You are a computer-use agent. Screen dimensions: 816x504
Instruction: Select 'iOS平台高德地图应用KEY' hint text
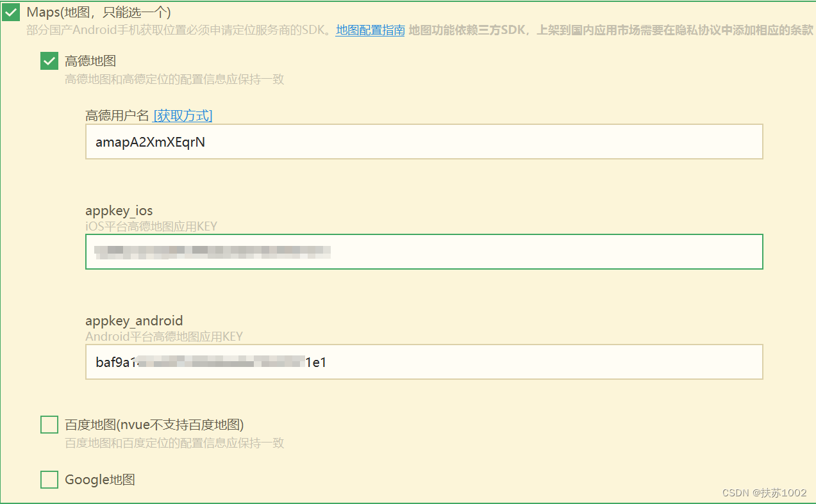click(x=151, y=226)
